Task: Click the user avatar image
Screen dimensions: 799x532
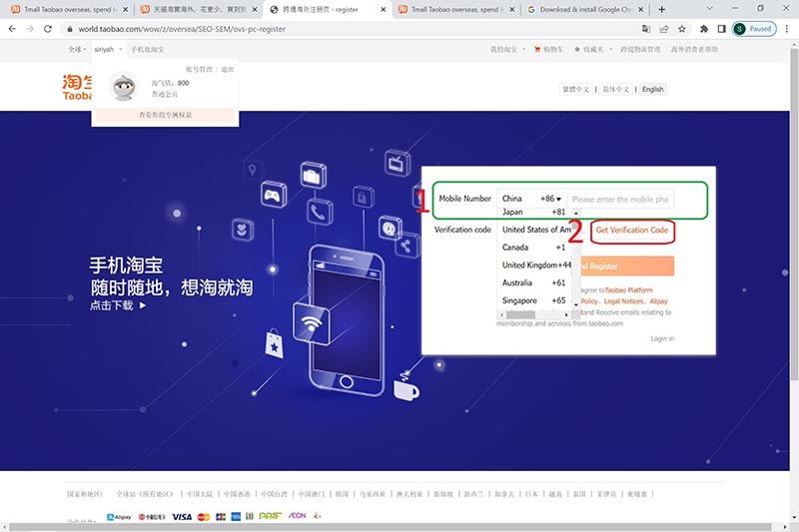Action: [124, 86]
